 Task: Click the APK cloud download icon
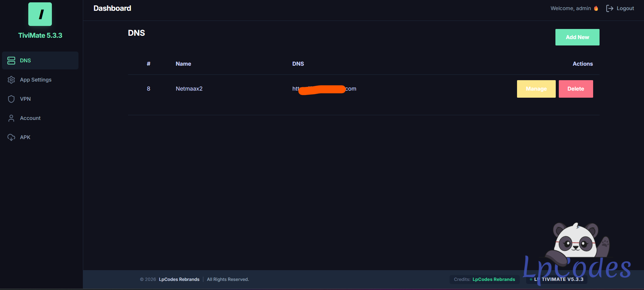[x=11, y=137]
